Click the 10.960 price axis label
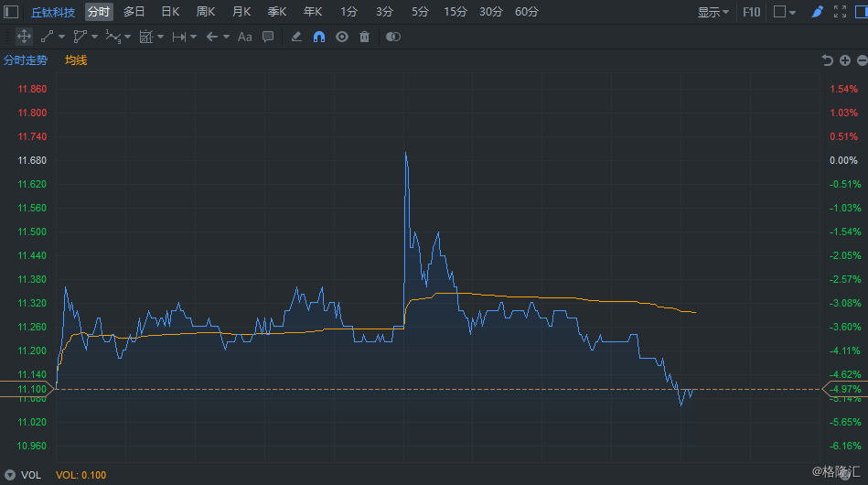This screenshot has width=868, height=485. (x=32, y=447)
